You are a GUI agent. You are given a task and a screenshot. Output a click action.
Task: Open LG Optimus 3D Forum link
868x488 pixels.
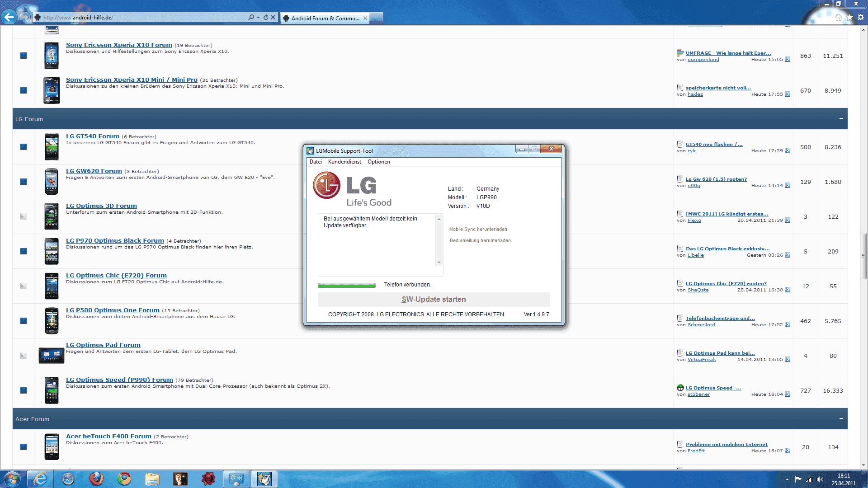[101, 206]
